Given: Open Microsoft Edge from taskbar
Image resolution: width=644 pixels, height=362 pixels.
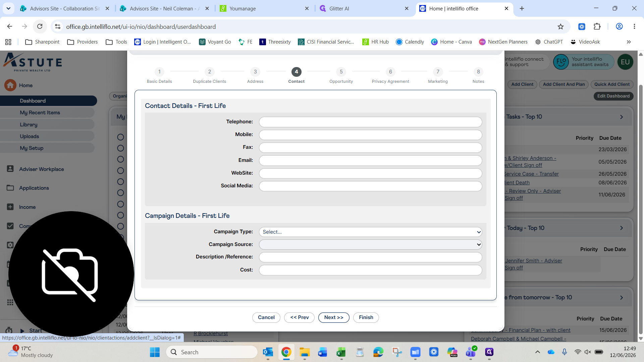Looking at the screenshot, I should pos(378,352).
